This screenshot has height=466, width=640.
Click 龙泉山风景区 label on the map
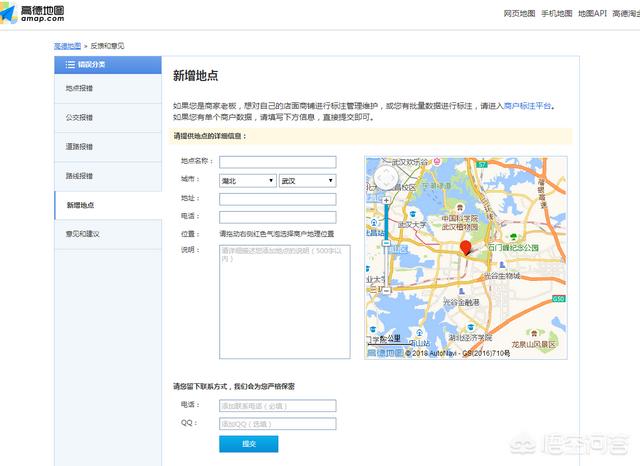[533, 344]
